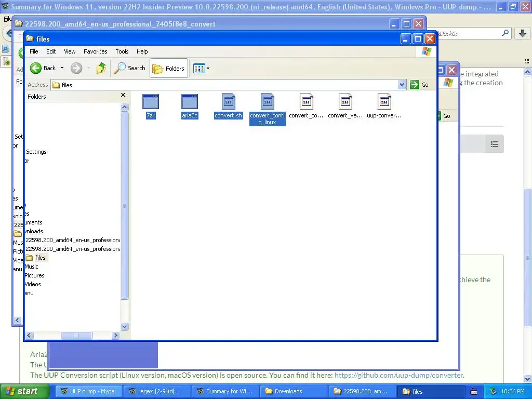532x399 pixels.
Task: Switch to Downloads taskbar window
Action: [x=293, y=391]
